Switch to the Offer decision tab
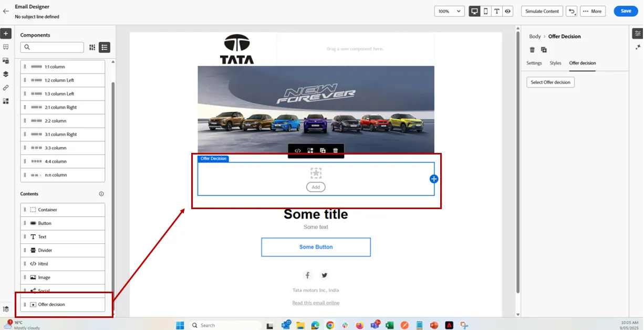 (583, 63)
